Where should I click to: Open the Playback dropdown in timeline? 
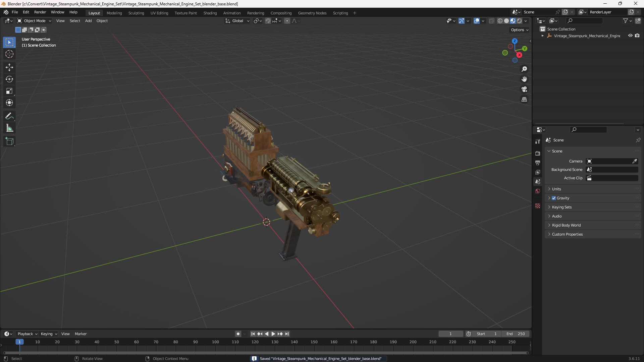point(27,334)
